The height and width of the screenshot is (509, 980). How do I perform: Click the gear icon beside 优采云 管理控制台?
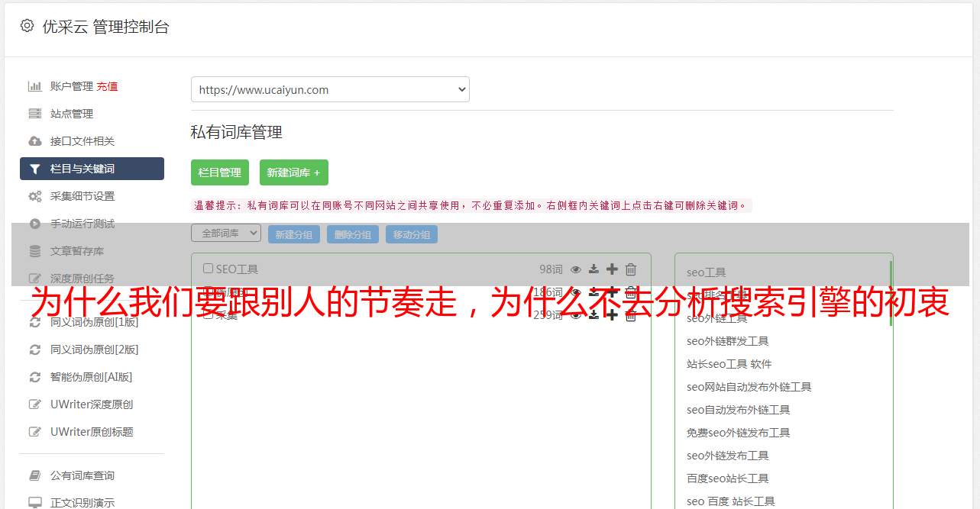[27, 26]
